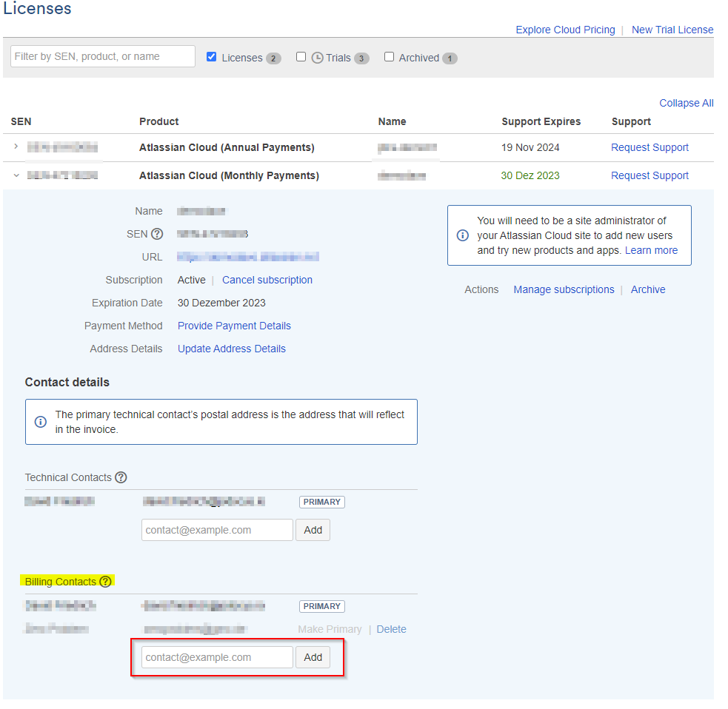
Task: Click the 'Licenses' page heading
Action: pyautogui.click(x=37, y=8)
